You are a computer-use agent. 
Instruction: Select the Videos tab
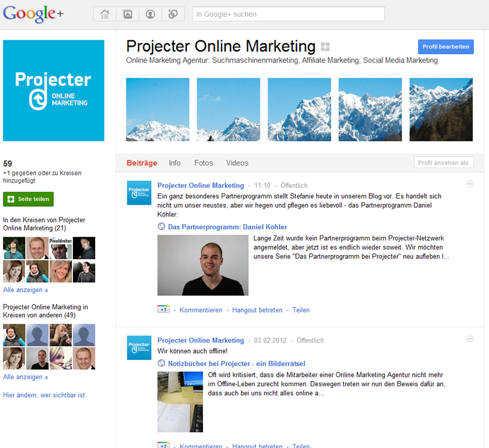(237, 163)
